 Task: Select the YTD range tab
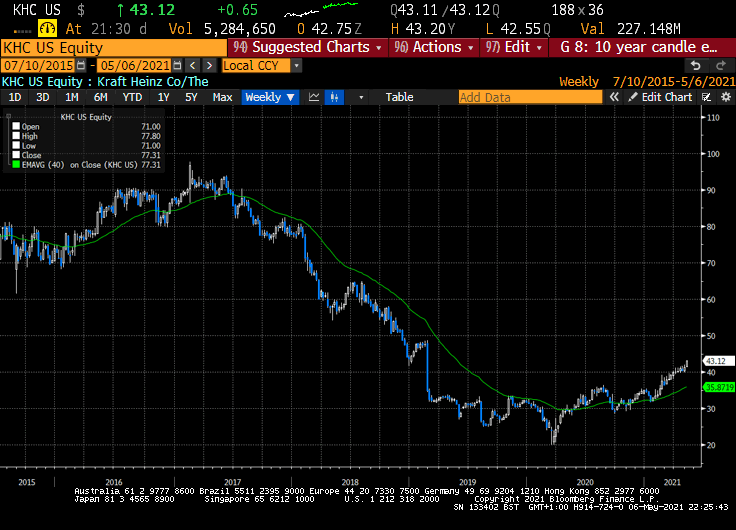tap(132, 97)
